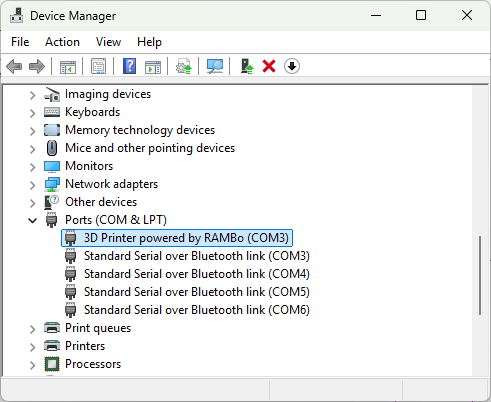
Task: Click the vertical scrollbar thumb
Action: [x=480, y=275]
